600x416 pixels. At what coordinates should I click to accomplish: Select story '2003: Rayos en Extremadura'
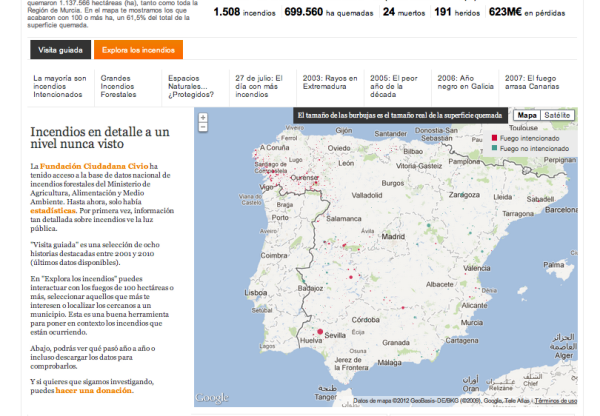tap(330, 83)
